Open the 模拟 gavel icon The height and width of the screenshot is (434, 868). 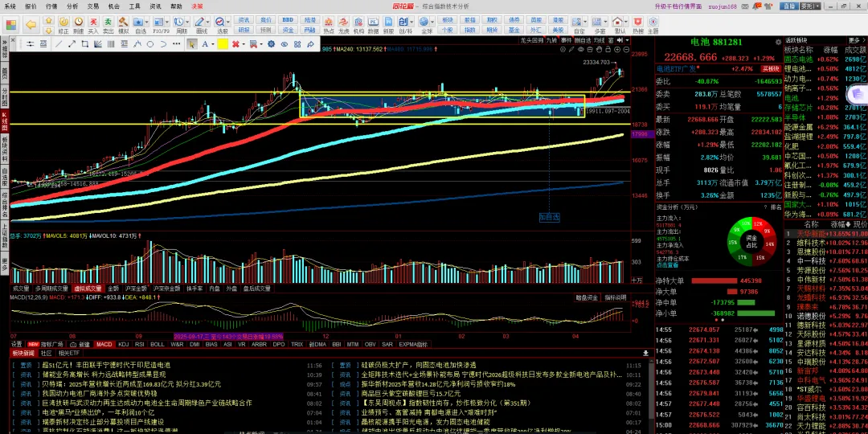124,21
